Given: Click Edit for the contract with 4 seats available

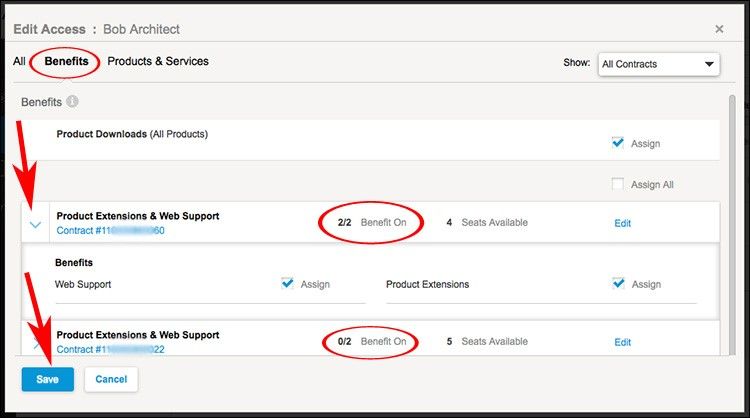Looking at the screenshot, I should pyautogui.click(x=622, y=223).
